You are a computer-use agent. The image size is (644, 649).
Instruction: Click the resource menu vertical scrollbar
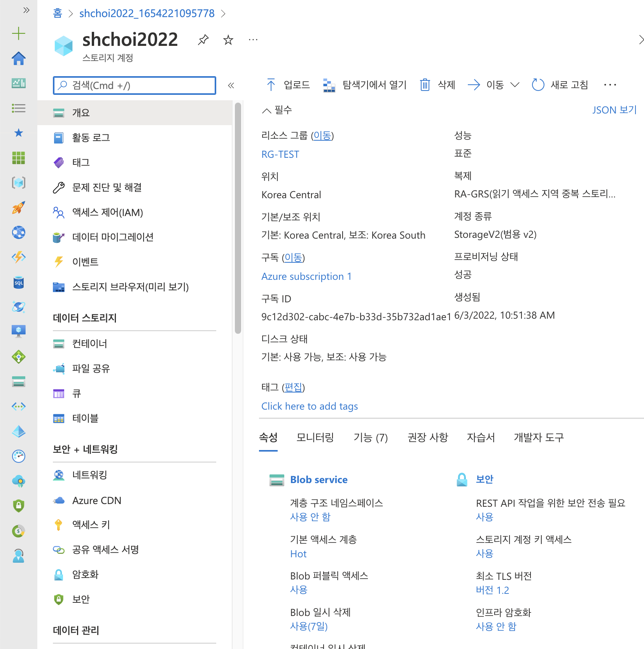(x=238, y=218)
